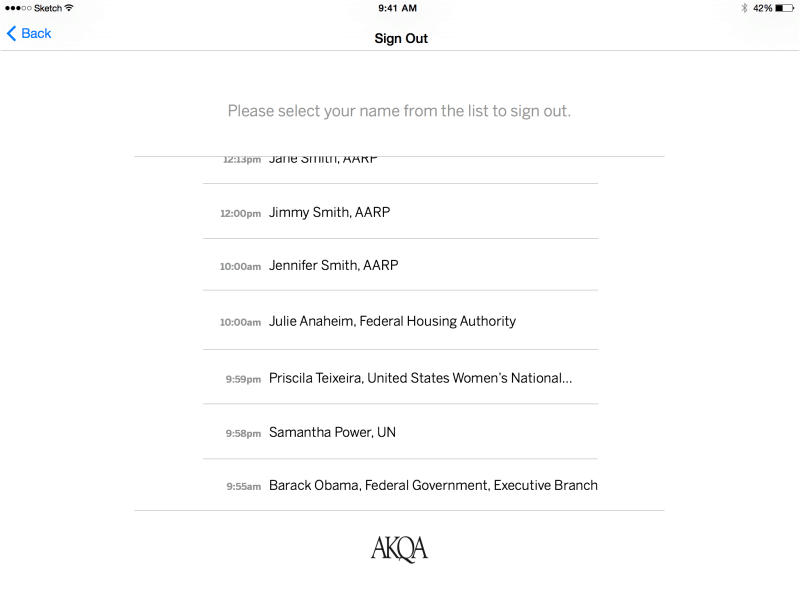Select Jennifer Smith, AARP from the list
This screenshot has width=800, height=600.
[x=333, y=265]
